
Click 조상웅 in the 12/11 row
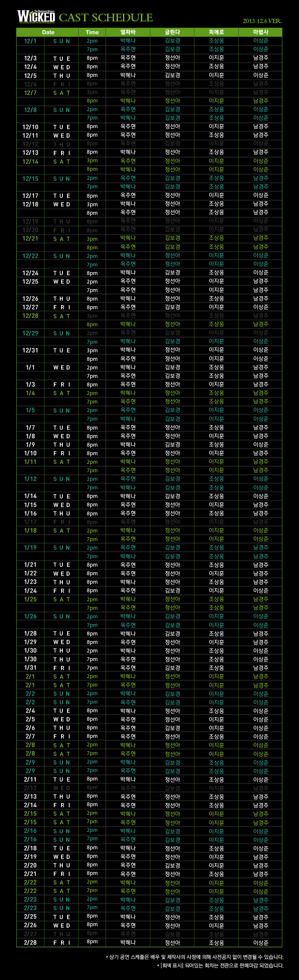[217, 135]
